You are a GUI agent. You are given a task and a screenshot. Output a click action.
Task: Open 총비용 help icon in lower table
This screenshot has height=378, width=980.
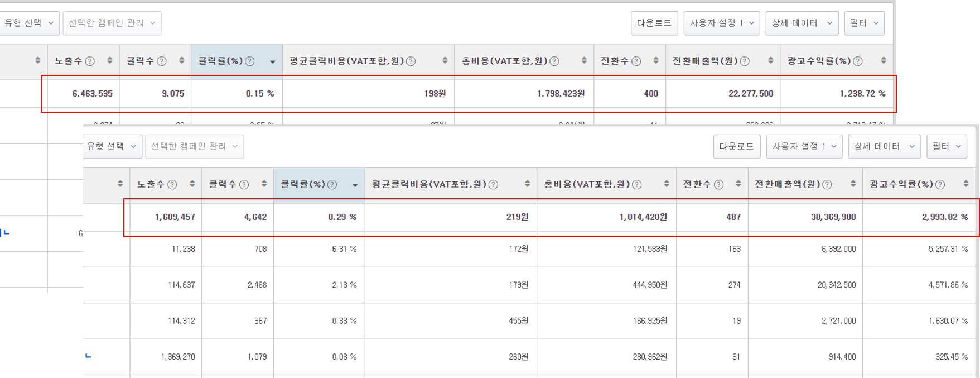pos(637,185)
